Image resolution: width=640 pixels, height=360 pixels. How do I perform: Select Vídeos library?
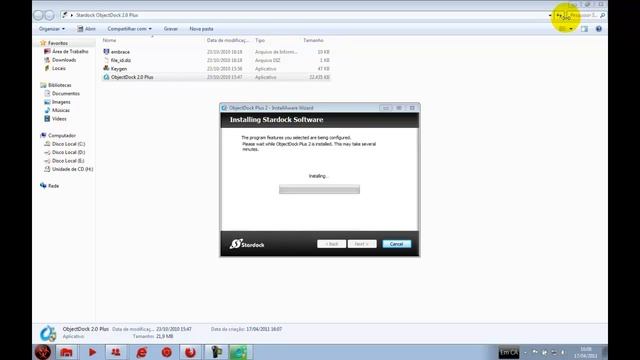tap(59, 119)
